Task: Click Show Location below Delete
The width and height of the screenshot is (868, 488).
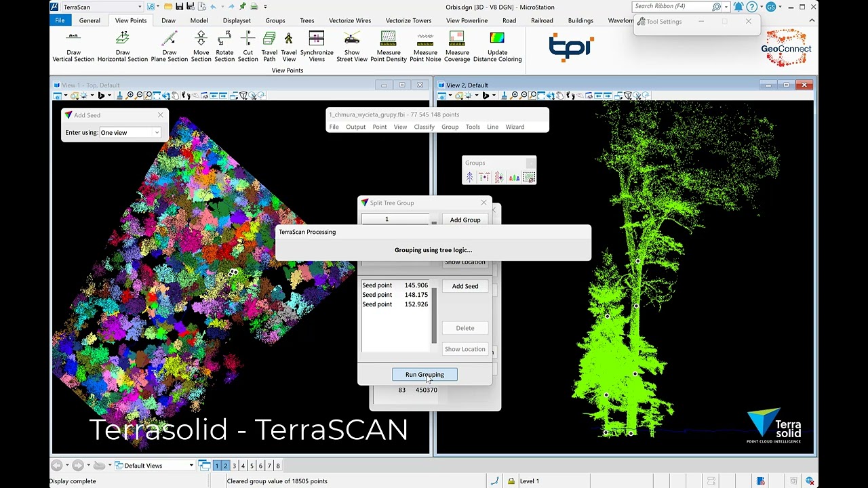Action: (465, 349)
